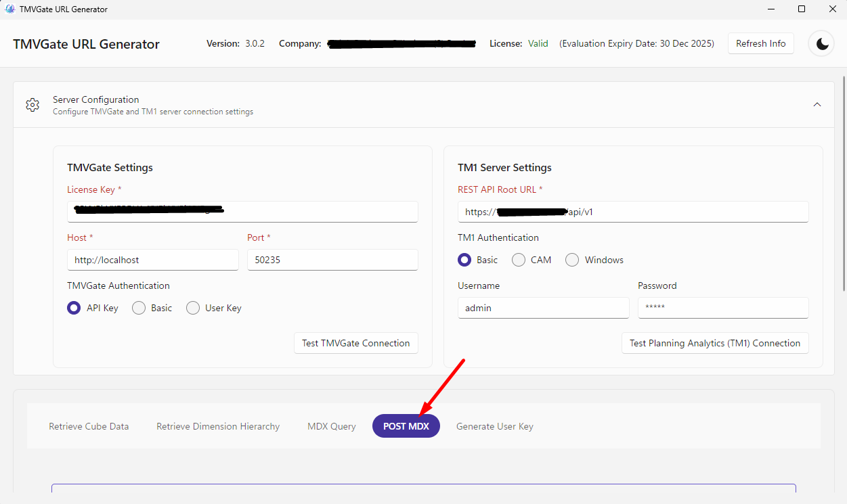Click the Port field showing 50235
The image size is (847, 504).
click(x=332, y=259)
